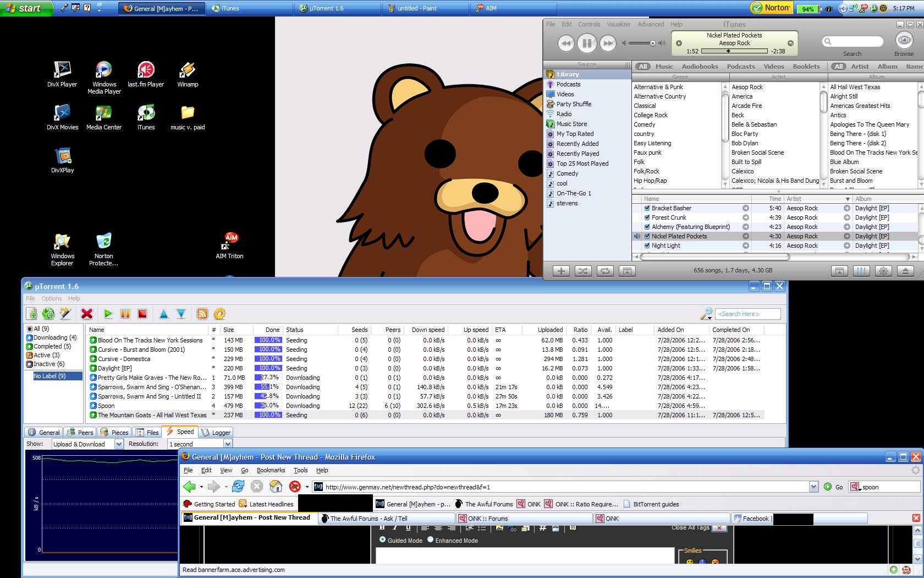The height and width of the screenshot is (578, 924).
Task: Click the iTunes Next track button
Action: 608,43
